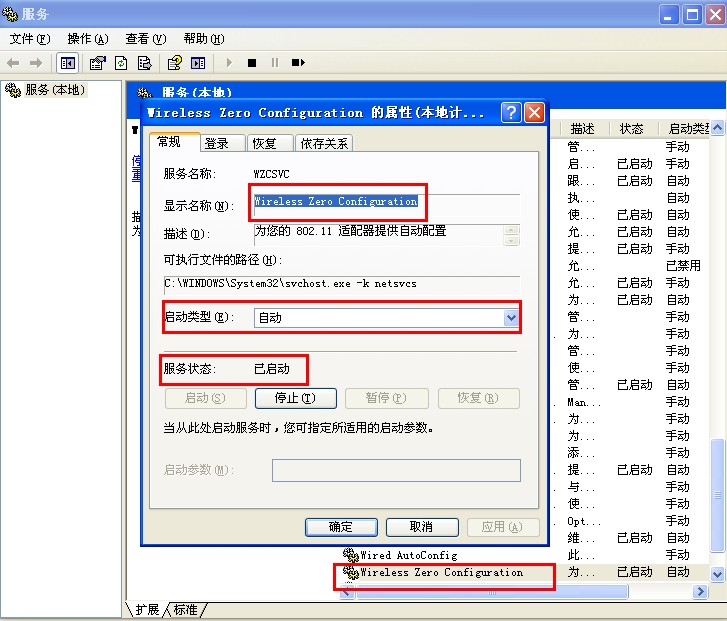
Task: Click the Export List toolbar icon
Action: coord(145,63)
